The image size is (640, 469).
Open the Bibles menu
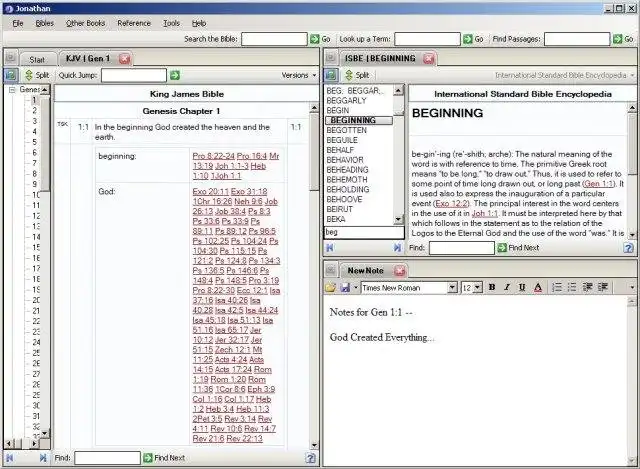[x=44, y=23]
